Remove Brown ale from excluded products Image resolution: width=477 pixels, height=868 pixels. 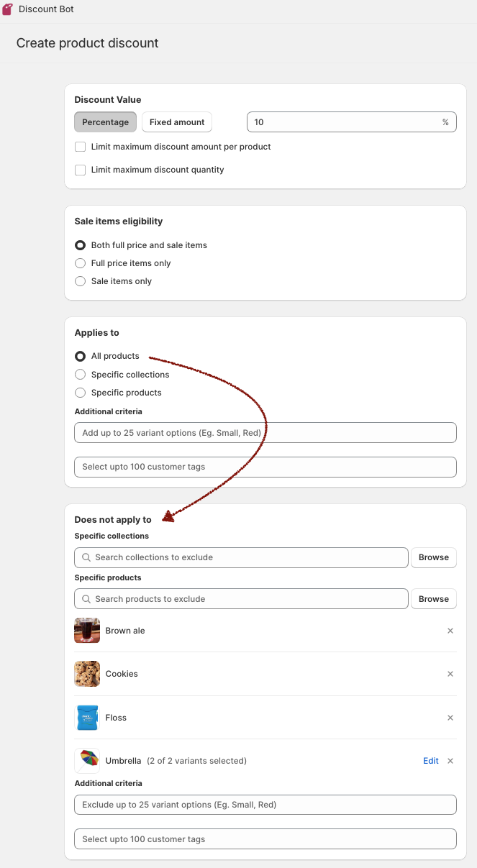(x=450, y=631)
